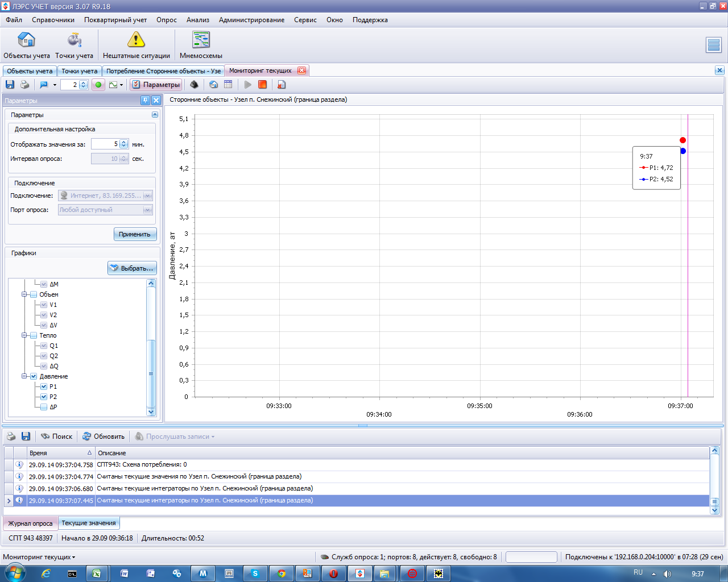Collapse the Параметры section chevron
Image resolution: width=728 pixels, height=582 pixels.
(x=155, y=115)
